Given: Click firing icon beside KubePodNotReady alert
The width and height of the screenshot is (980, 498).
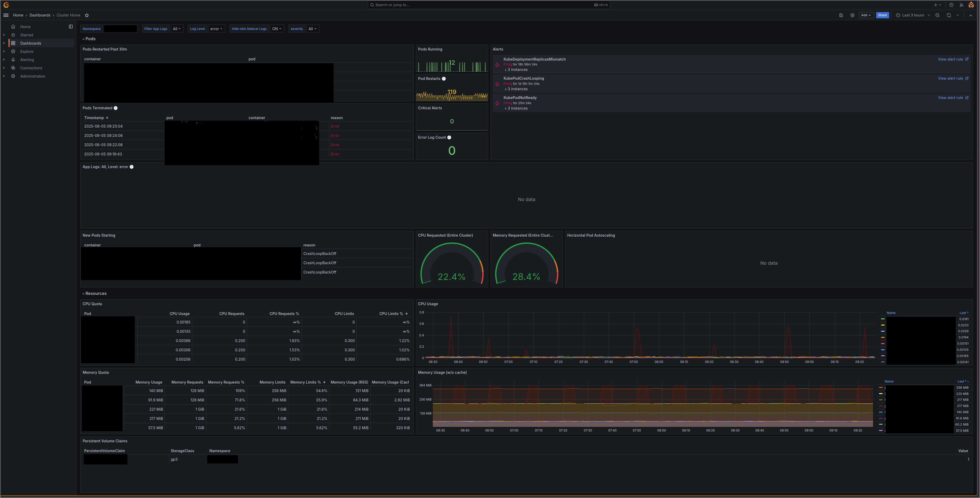Looking at the screenshot, I should pos(497,103).
